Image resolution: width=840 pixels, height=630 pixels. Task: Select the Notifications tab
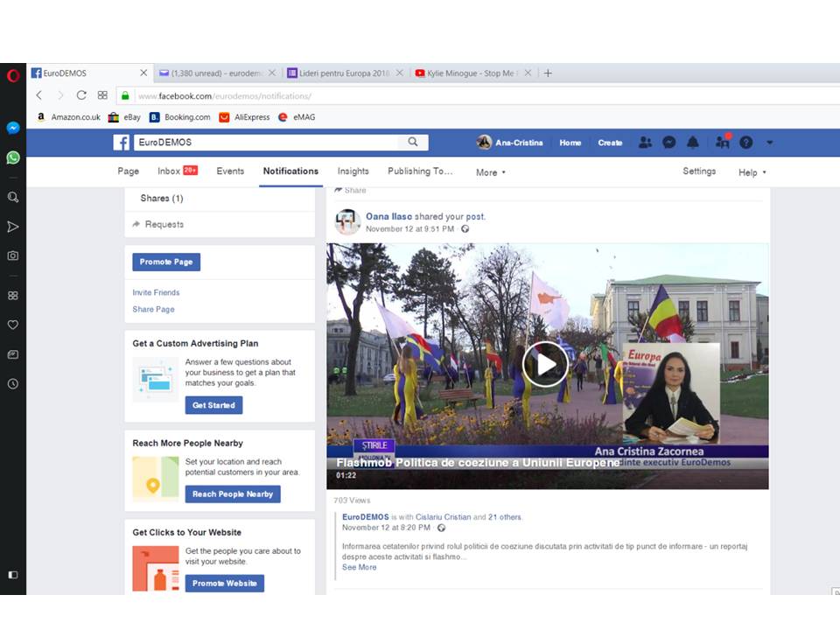pyautogui.click(x=290, y=171)
